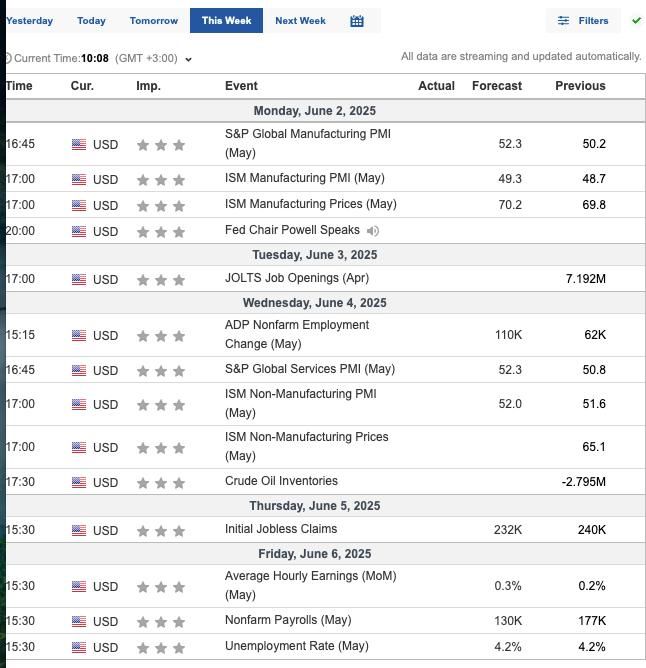Image resolution: width=646 pixels, height=668 pixels.
Task: Open the Unemployment Rate (May) event
Action: pos(296,646)
